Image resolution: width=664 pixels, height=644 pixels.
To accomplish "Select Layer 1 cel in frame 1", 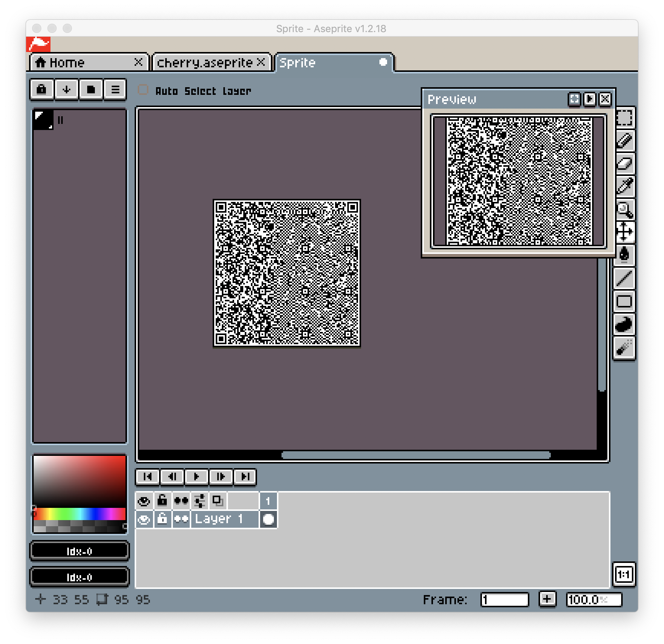I will (x=268, y=519).
